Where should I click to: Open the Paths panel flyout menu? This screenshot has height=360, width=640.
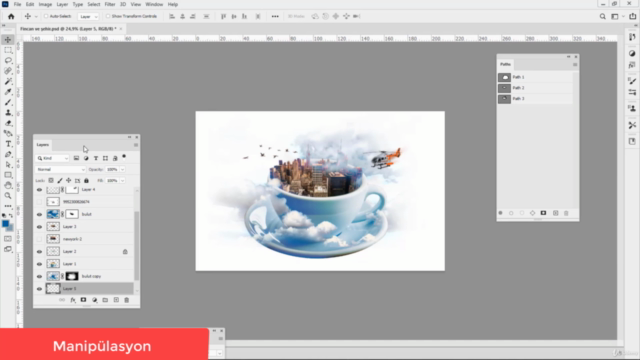pyautogui.click(x=575, y=64)
